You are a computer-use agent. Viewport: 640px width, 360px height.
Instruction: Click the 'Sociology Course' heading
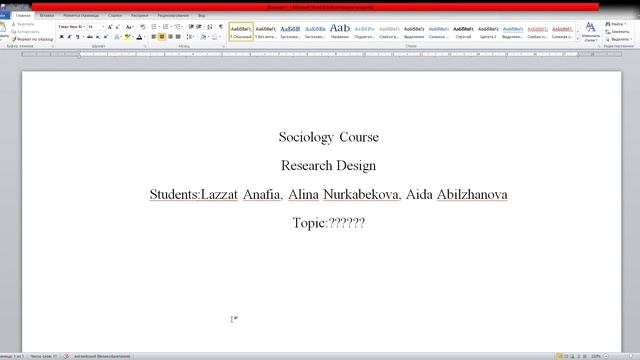329,137
